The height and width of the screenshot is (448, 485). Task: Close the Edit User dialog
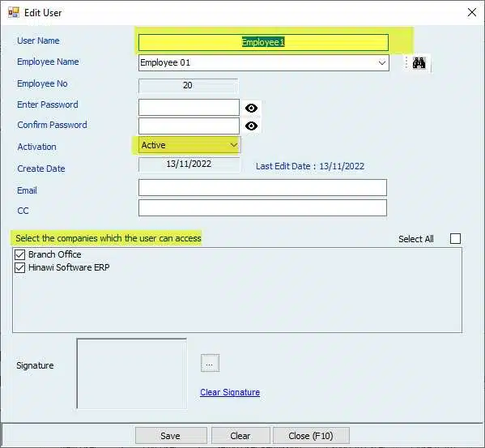click(x=472, y=12)
